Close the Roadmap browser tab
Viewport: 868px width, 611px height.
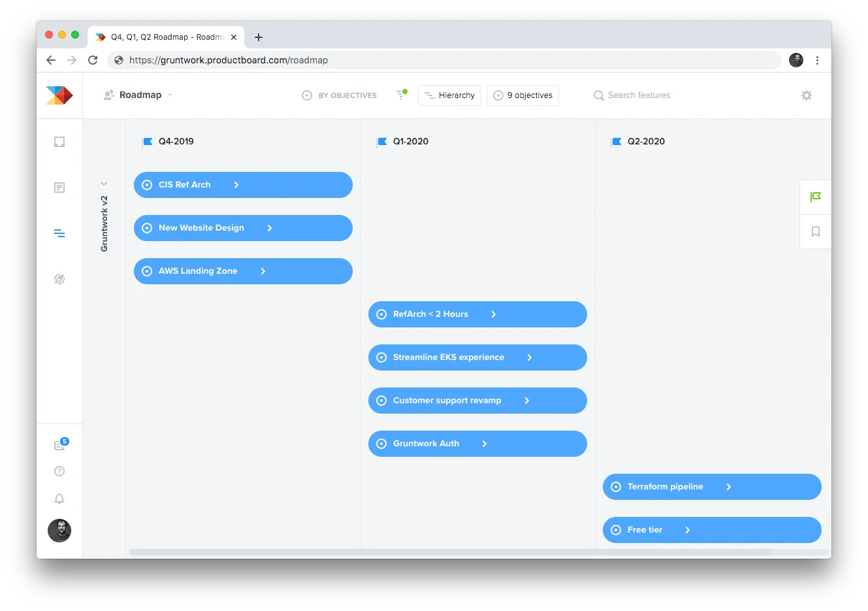pos(234,37)
